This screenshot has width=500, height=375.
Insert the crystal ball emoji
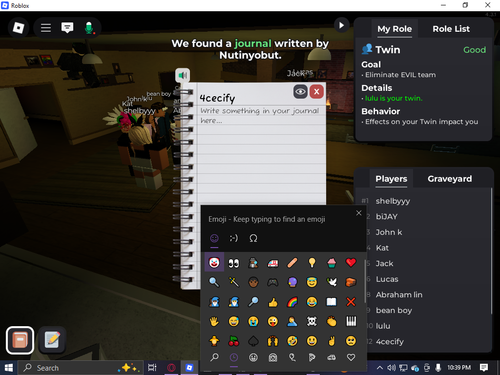pyautogui.click(x=292, y=282)
